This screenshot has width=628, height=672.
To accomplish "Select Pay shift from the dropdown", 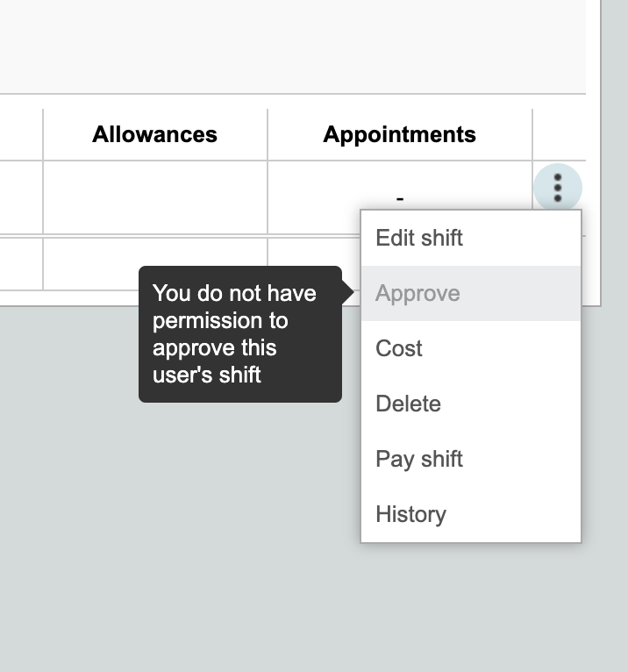I will click(471, 459).
